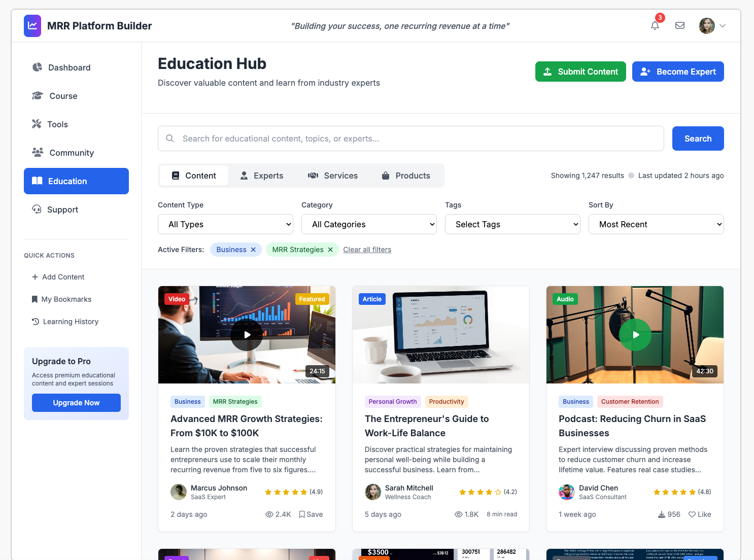Click the MRR Platform Builder logo icon
This screenshot has height=560, width=754.
tap(32, 25)
